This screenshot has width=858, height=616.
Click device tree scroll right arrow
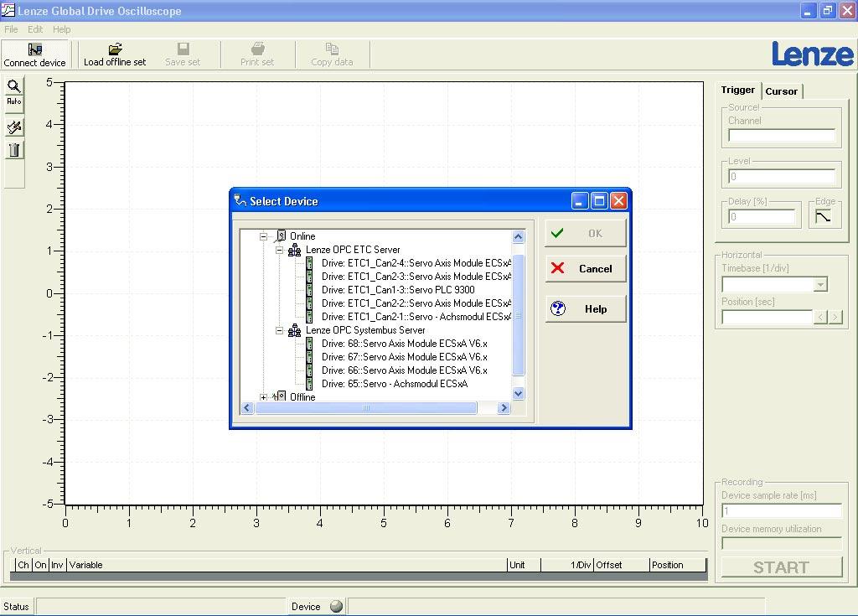pos(504,408)
